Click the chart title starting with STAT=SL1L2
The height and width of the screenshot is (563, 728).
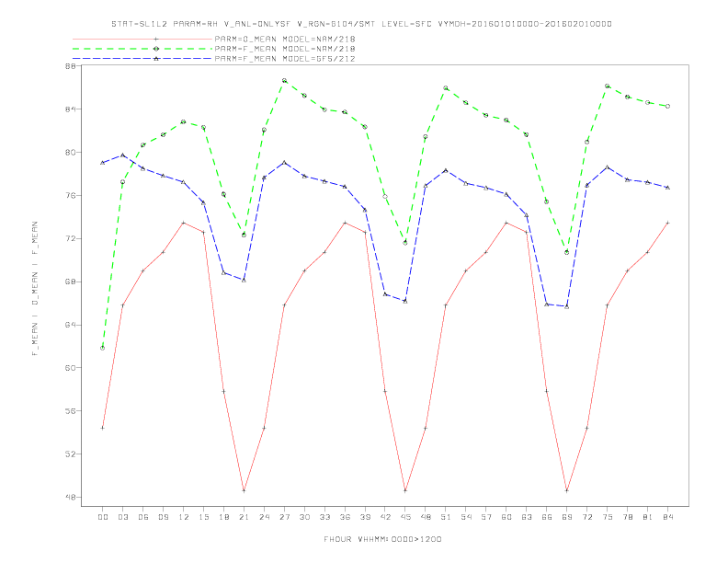pos(361,24)
